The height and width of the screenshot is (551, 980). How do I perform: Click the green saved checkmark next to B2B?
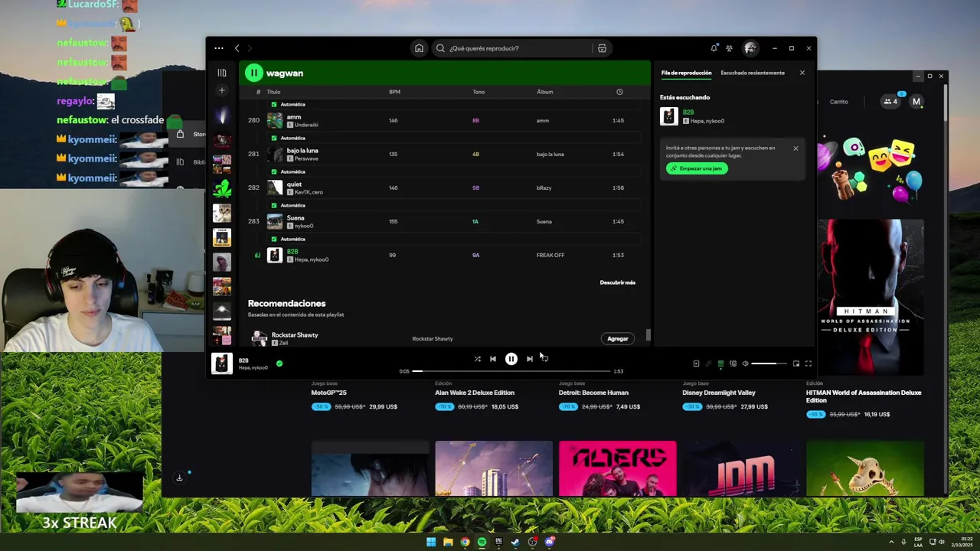click(x=279, y=364)
